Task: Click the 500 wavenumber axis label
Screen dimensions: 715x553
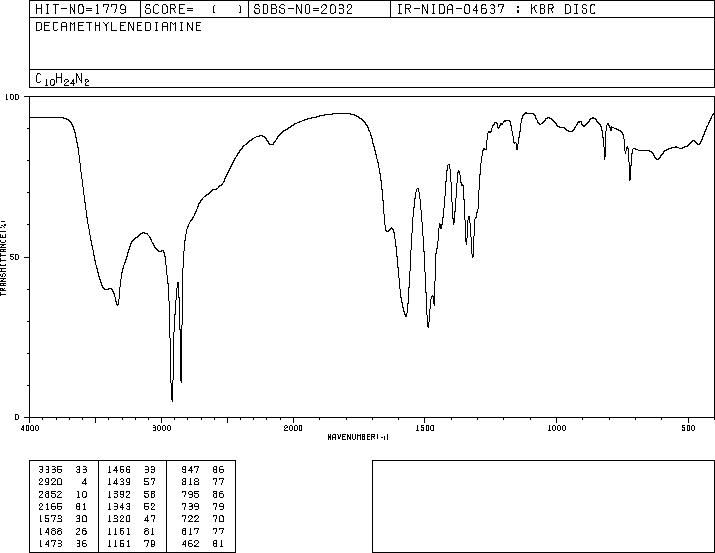Action: coord(688,428)
